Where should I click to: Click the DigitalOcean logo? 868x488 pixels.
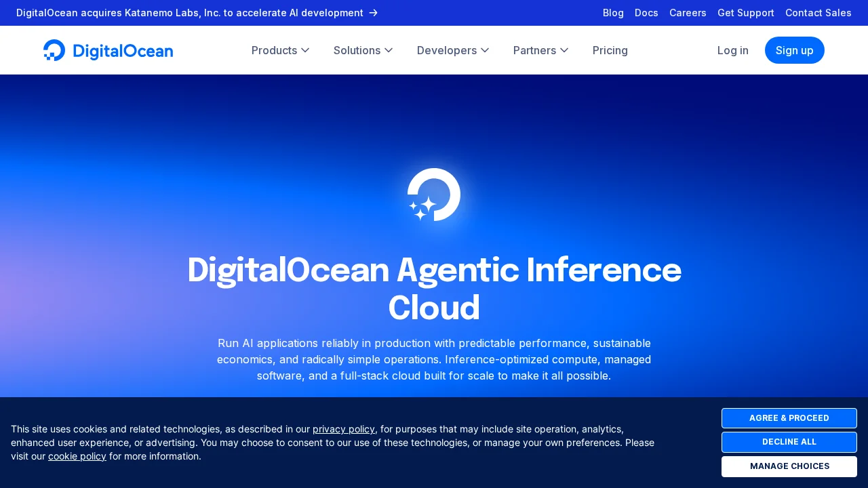[x=108, y=50]
